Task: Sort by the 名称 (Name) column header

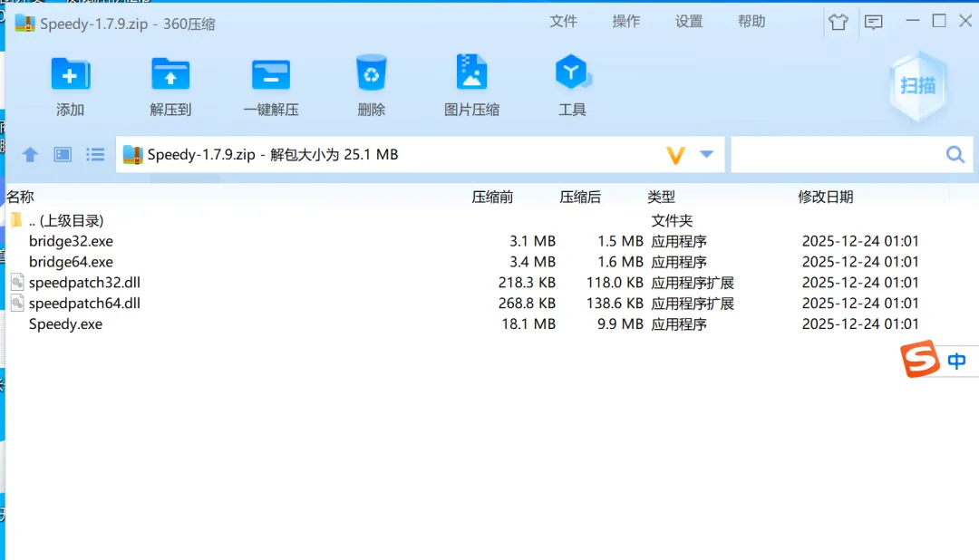Action: click(20, 198)
